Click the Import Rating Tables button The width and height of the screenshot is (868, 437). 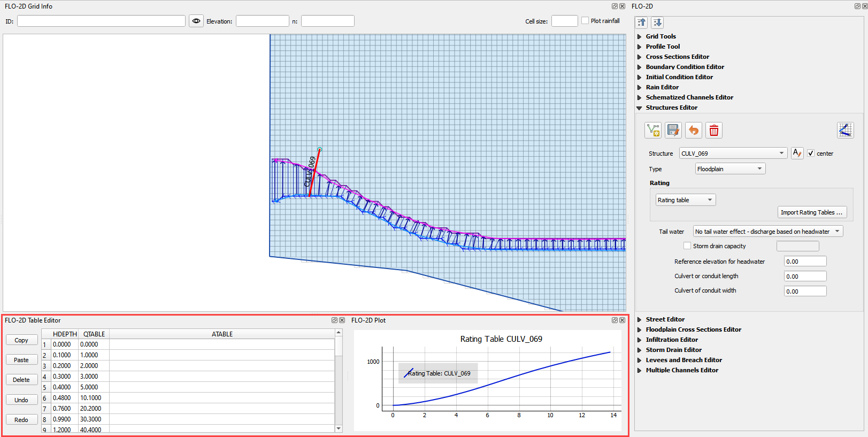click(x=811, y=212)
